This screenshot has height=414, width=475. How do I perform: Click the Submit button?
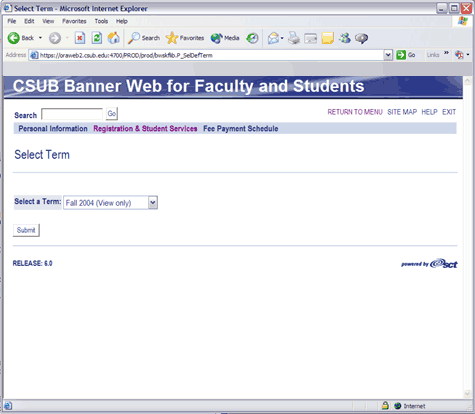coord(26,230)
